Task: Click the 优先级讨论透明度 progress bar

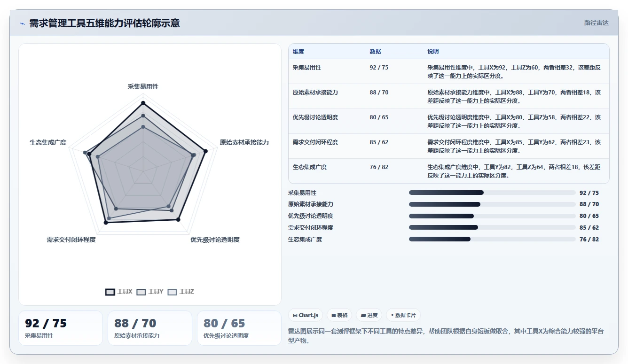Action: (492, 216)
